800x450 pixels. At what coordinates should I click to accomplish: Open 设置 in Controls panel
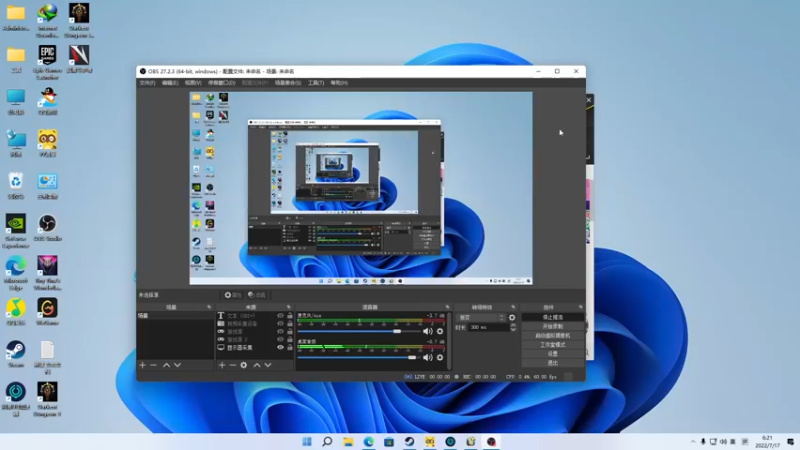pos(553,354)
